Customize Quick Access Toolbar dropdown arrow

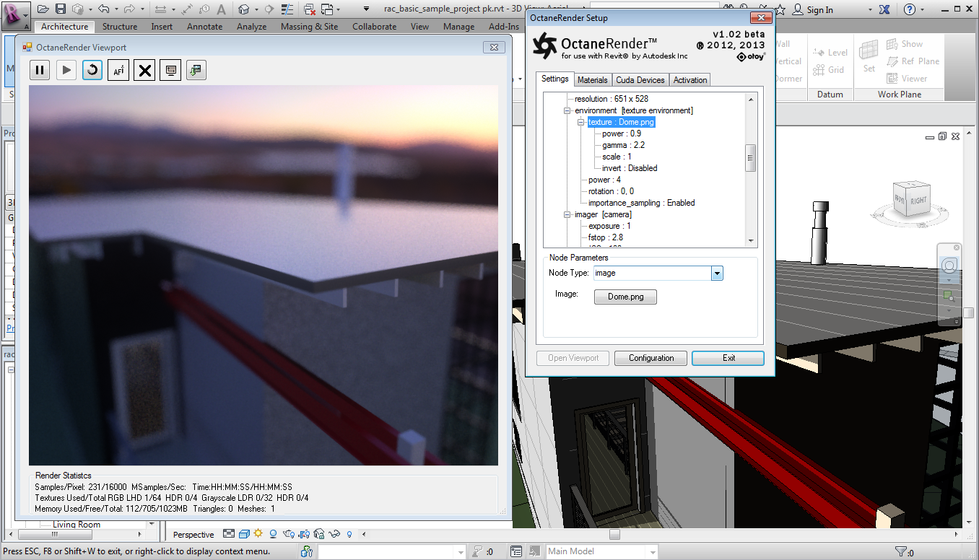tap(366, 9)
